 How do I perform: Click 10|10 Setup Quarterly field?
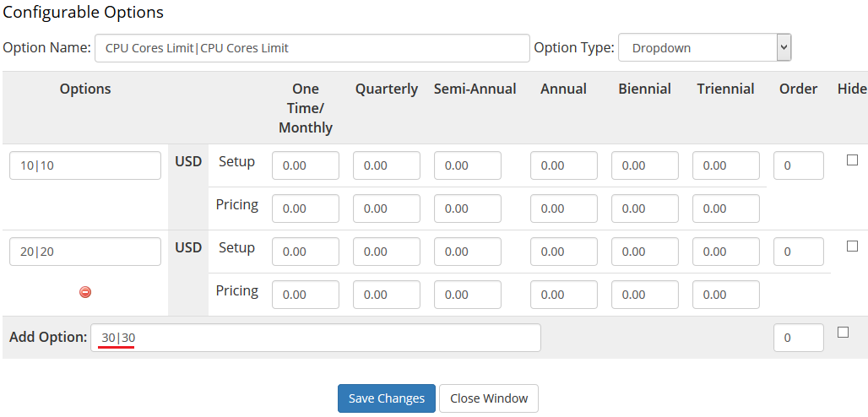click(x=387, y=165)
